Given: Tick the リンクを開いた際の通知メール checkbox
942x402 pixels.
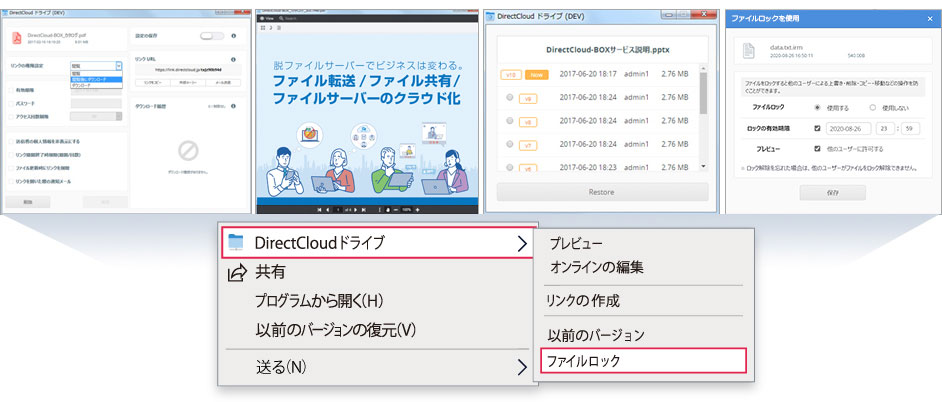Looking at the screenshot, I should [11, 181].
